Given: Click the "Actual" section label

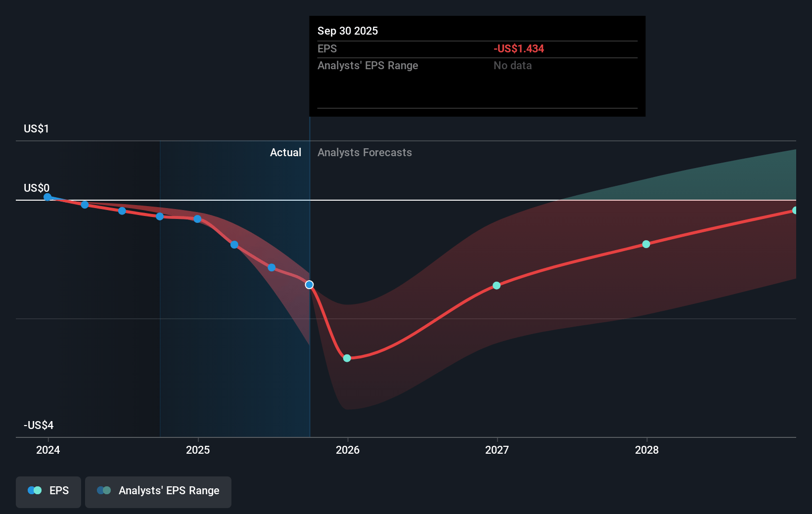Looking at the screenshot, I should pyautogui.click(x=285, y=153).
